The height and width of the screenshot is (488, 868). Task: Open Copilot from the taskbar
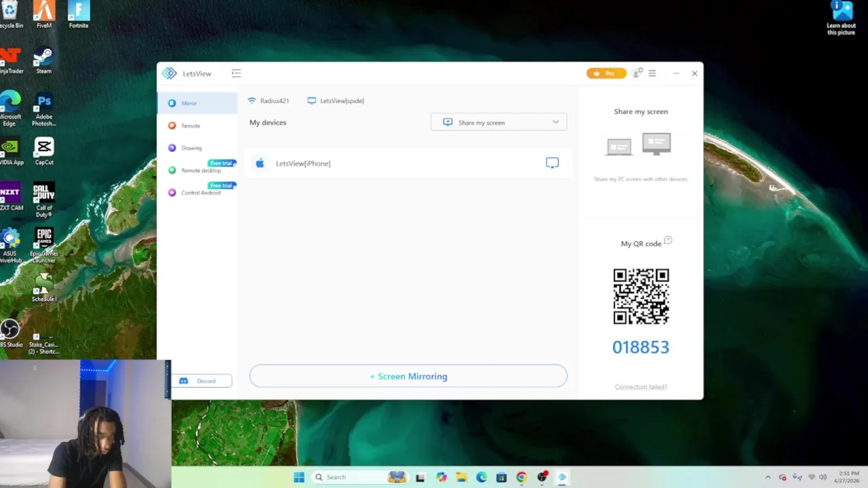(x=441, y=477)
